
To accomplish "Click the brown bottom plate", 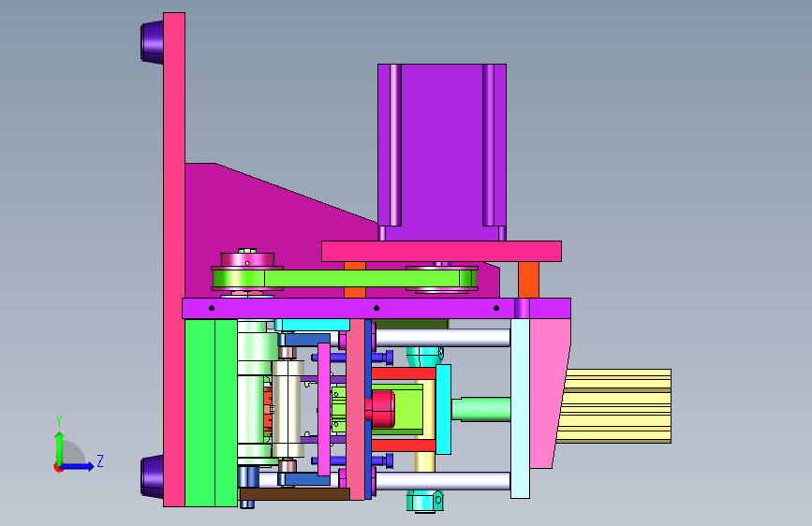I will [x=295, y=493].
